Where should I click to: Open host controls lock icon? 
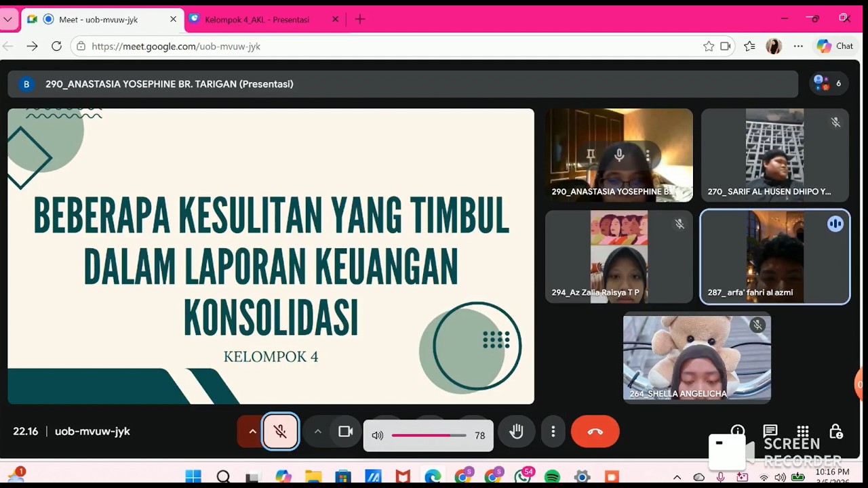836,431
